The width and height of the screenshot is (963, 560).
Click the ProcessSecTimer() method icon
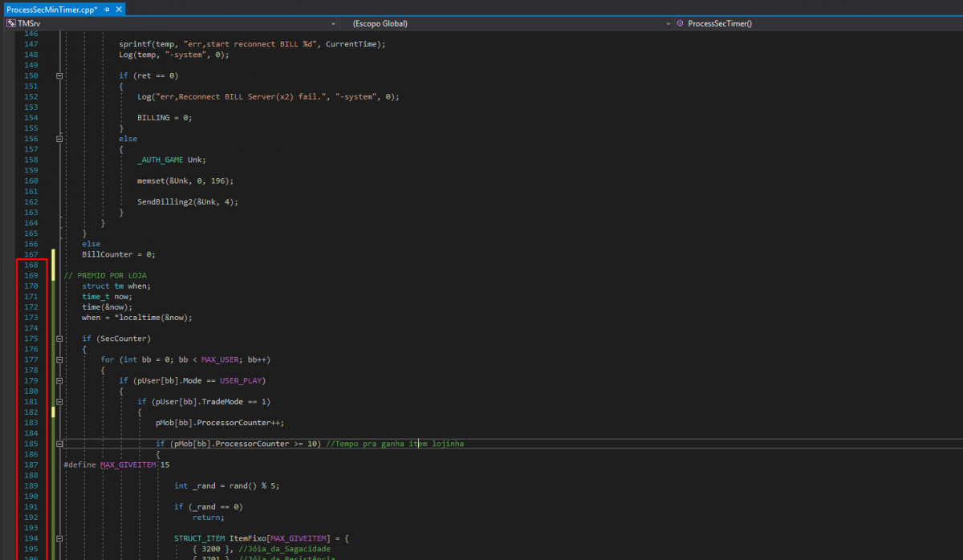[x=680, y=24]
